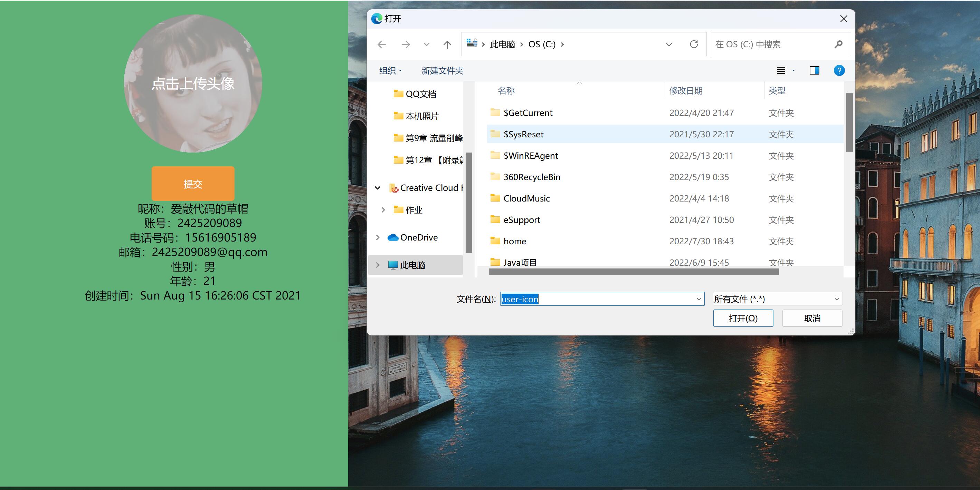Click the horizontal scrollbar in file list
The image size is (980, 490).
(634, 272)
